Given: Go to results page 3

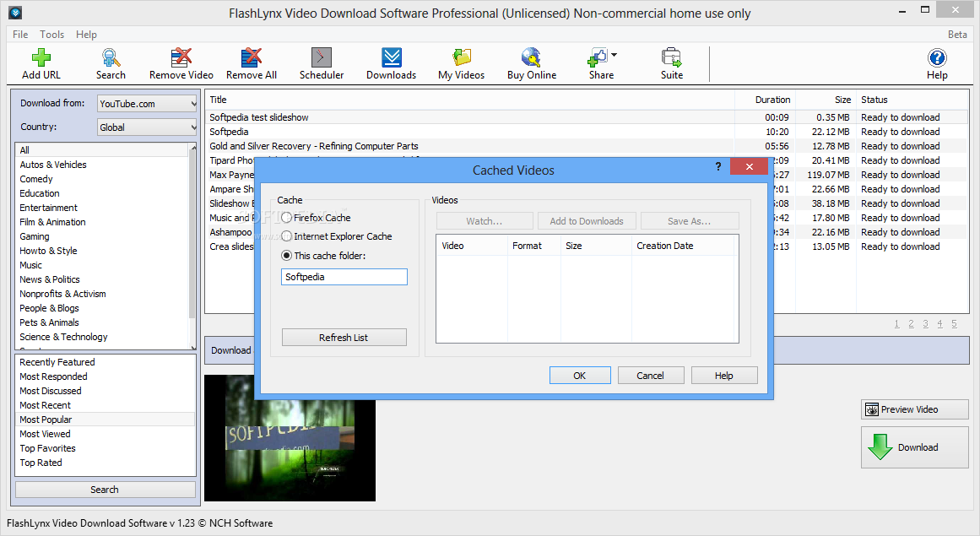Looking at the screenshot, I should click(x=926, y=323).
